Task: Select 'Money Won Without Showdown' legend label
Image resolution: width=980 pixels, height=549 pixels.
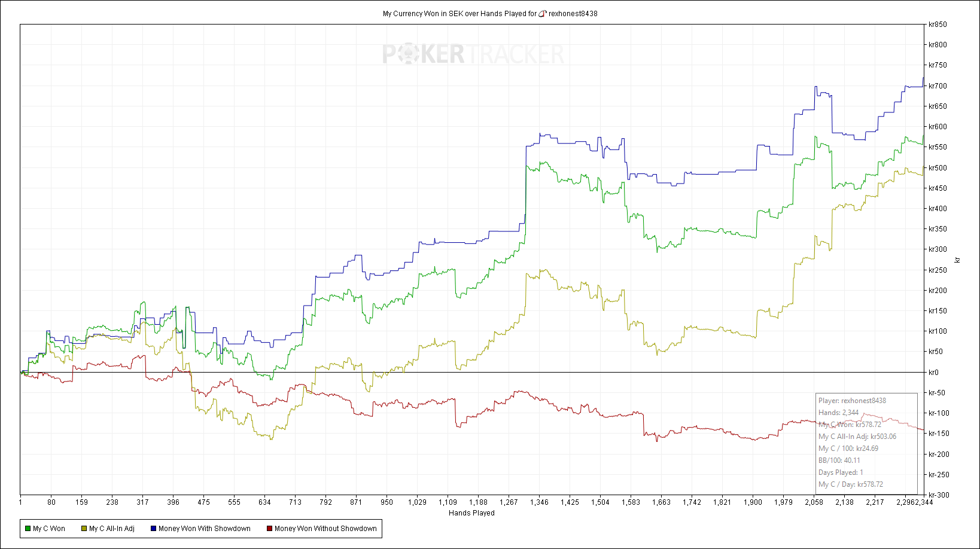Action: pos(325,529)
